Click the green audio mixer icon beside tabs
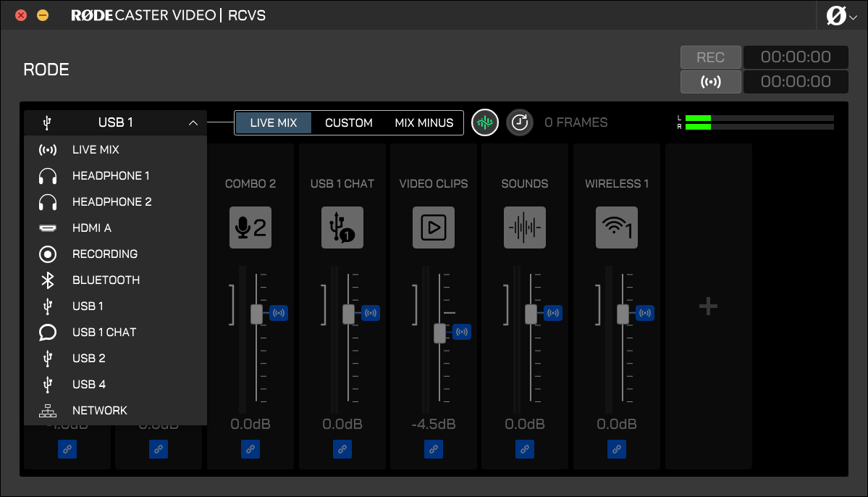Viewport: 868px width, 497px height. (x=485, y=122)
